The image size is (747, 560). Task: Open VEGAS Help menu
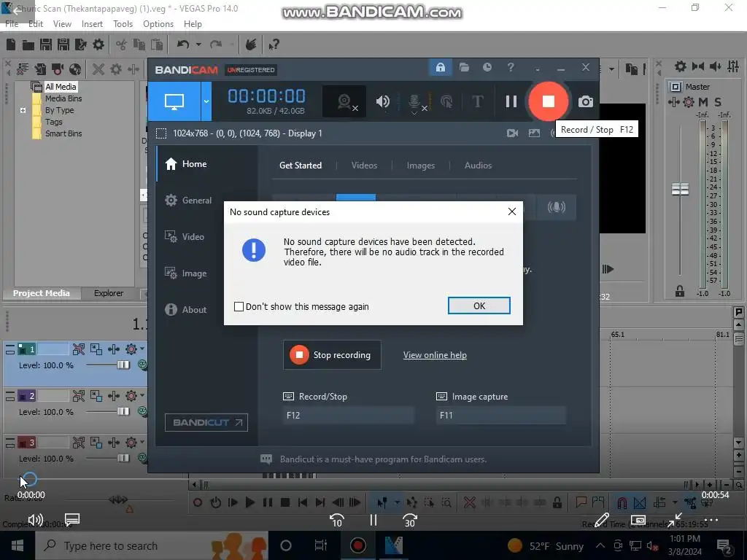click(x=193, y=24)
